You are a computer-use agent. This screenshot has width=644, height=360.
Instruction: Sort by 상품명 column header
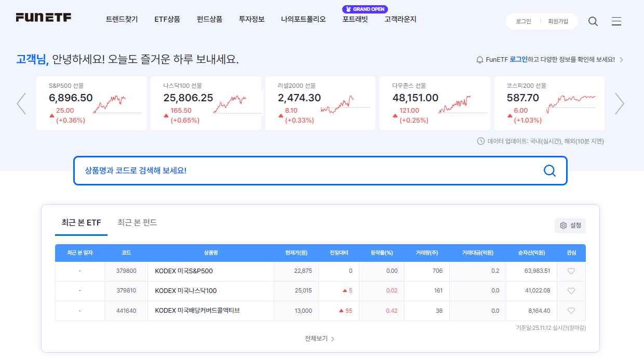tap(211, 253)
